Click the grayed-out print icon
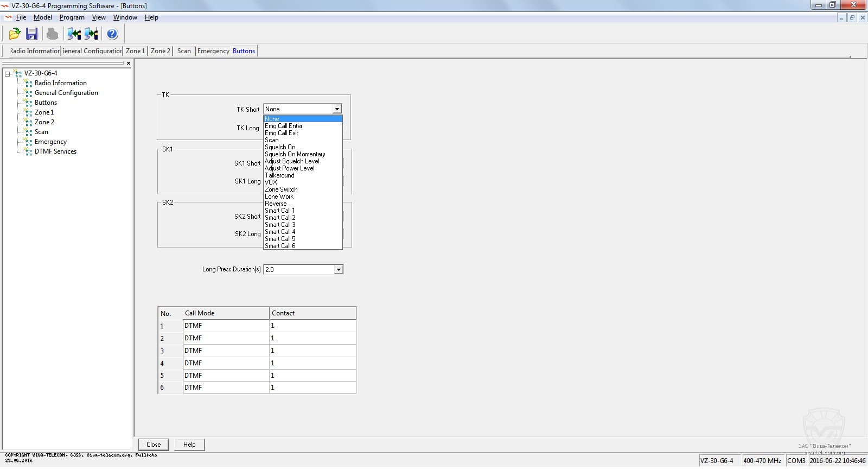The image size is (868, 469). tap(52, 34)
